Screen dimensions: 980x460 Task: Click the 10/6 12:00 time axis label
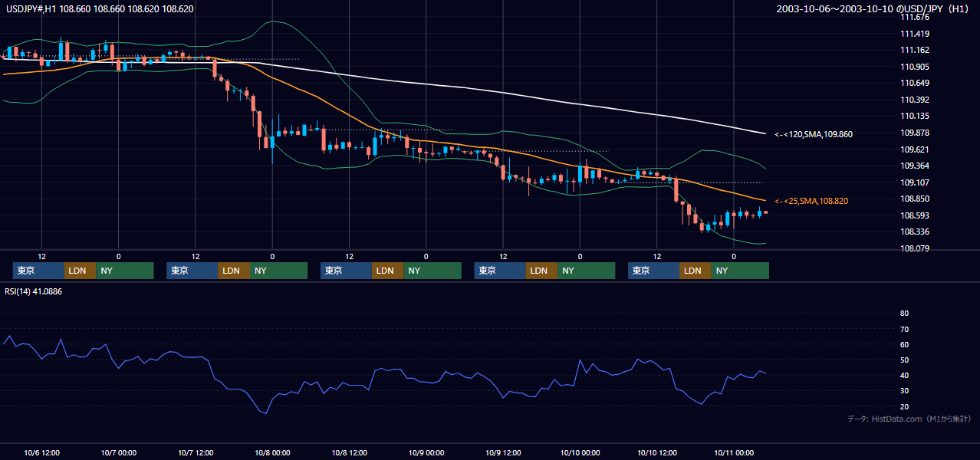coord(41,452)
